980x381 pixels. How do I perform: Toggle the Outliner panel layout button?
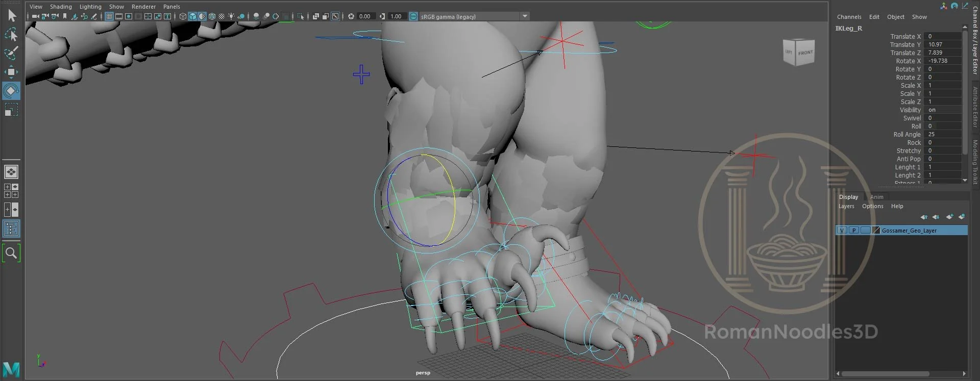[x=11, y=228]
